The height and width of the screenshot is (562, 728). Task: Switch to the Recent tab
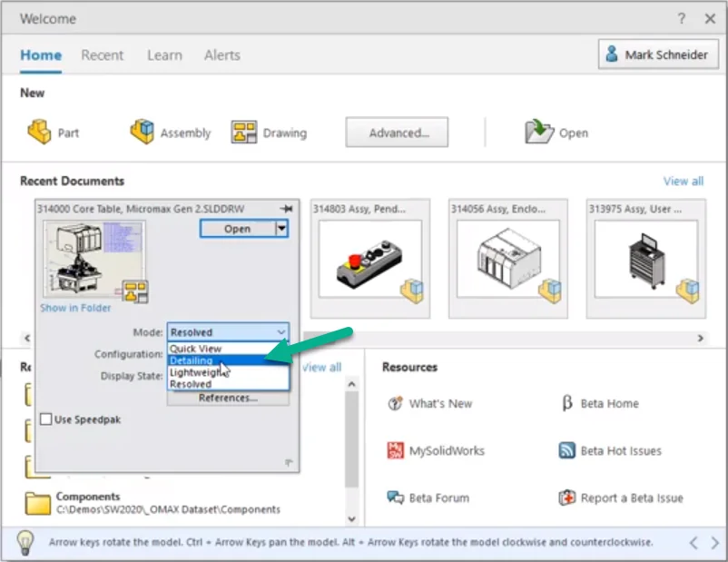(102, 55)
